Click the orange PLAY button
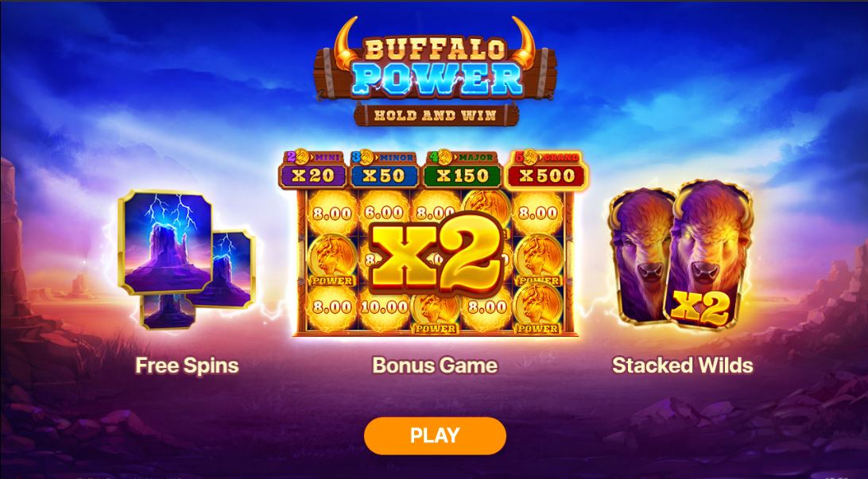868x479 pixels. [x=435, y=436]
